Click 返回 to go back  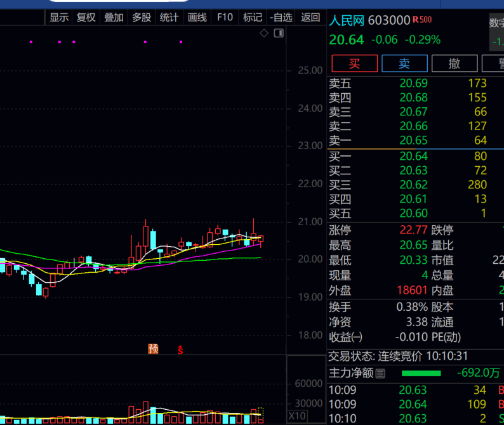point(310,17)
